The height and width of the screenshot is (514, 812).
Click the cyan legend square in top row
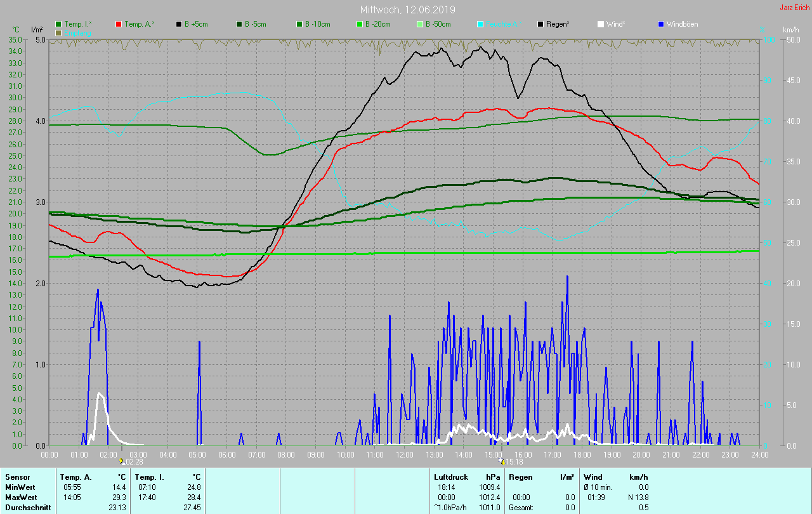480,24
